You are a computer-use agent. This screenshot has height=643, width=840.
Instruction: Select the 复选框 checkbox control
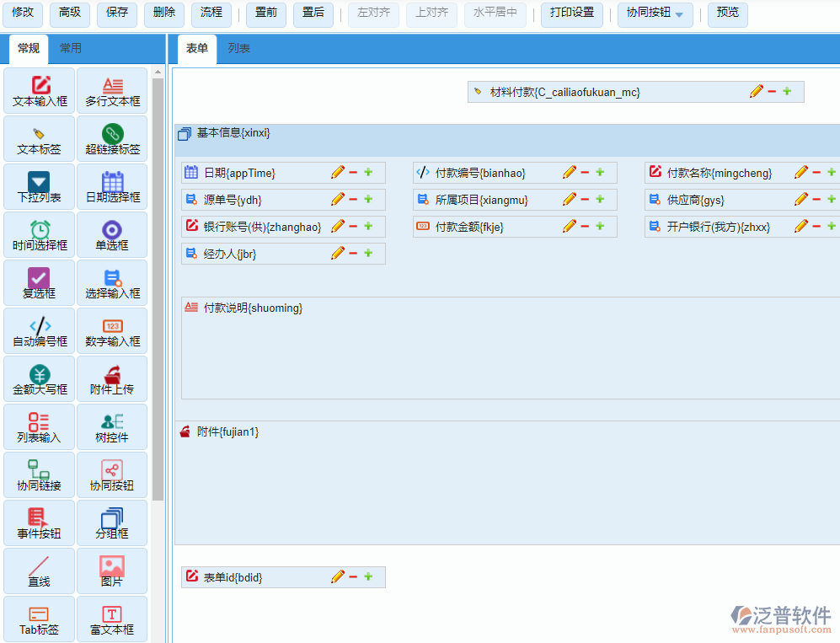point(40,283)
